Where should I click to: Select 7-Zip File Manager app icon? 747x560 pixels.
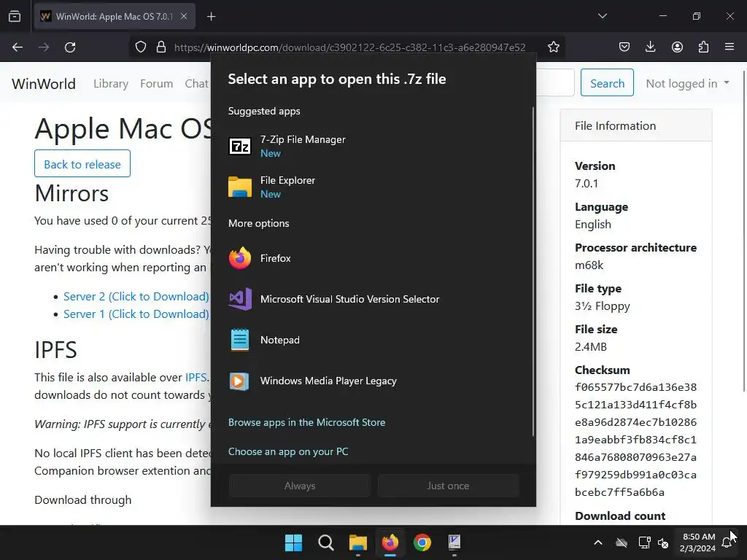(240, 146)
